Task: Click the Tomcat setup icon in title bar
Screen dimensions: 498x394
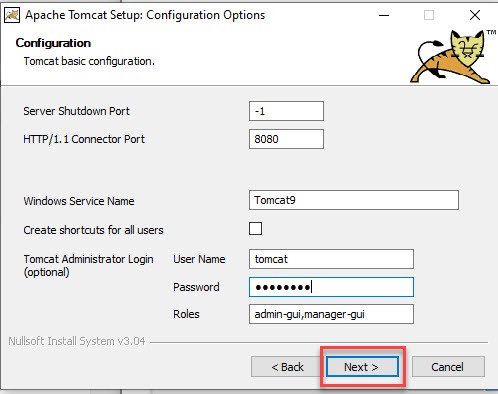Action: coord(12,15)
